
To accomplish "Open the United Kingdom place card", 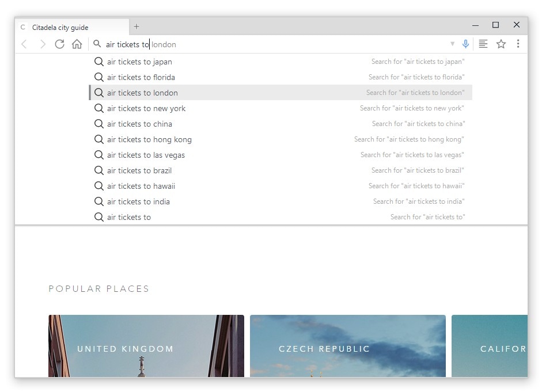I will tap(146, 346).
